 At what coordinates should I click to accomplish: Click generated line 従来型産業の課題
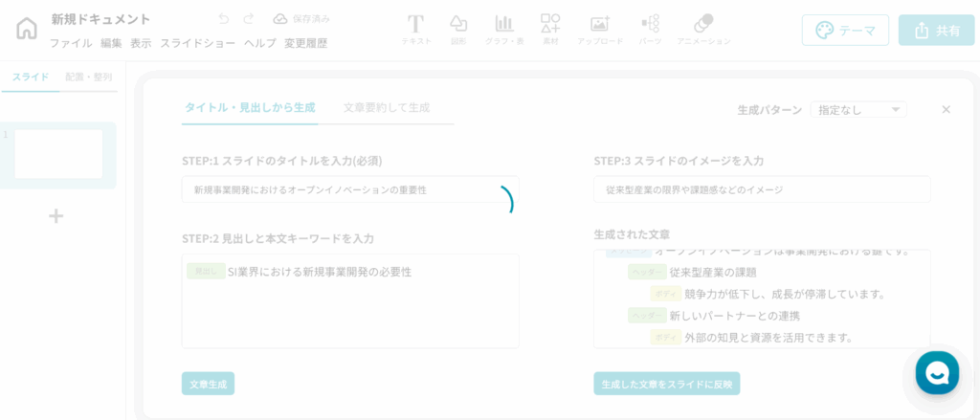712,272
